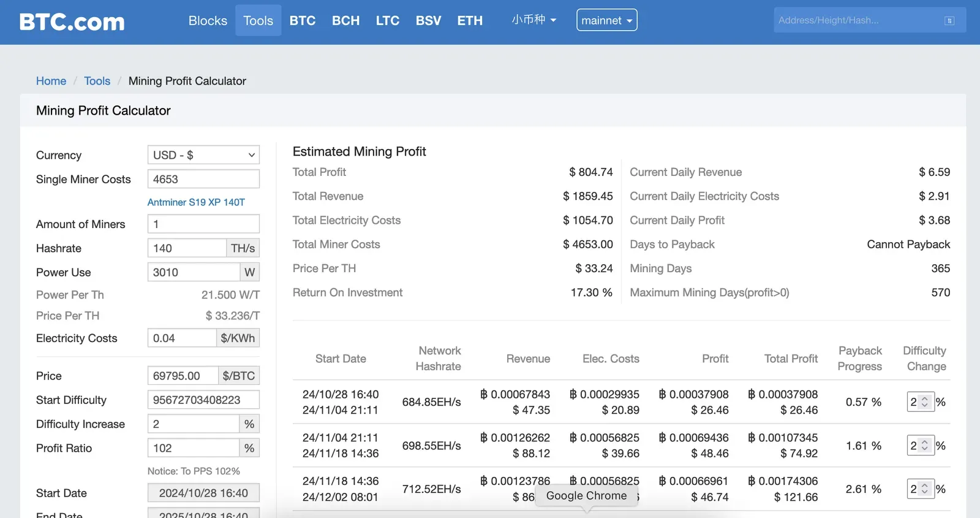The width and height of the screenshot is (980, 518).
Task: Open the mainnet network dropdown
Action: (606, 20)
